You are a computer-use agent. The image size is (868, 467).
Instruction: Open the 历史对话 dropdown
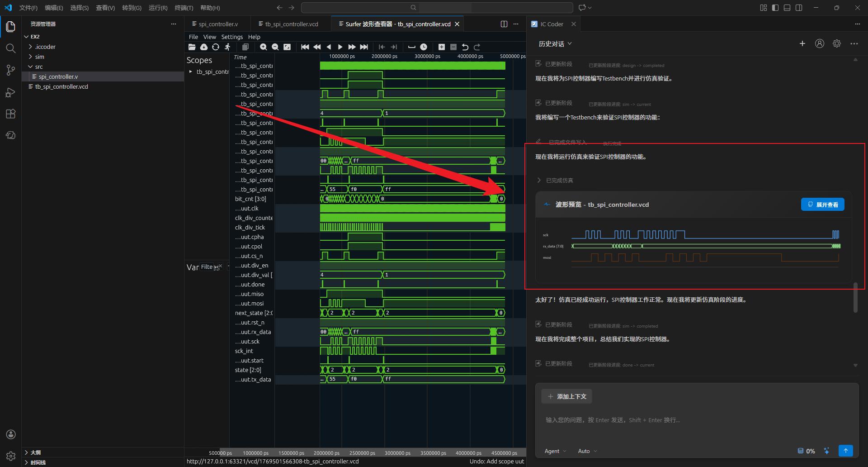coord(555,44)
